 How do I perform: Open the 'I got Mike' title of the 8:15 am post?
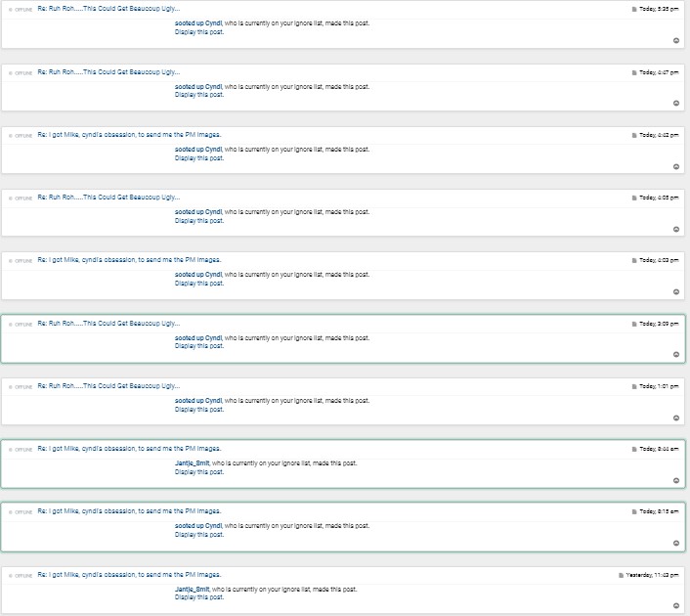pos(129,511)
